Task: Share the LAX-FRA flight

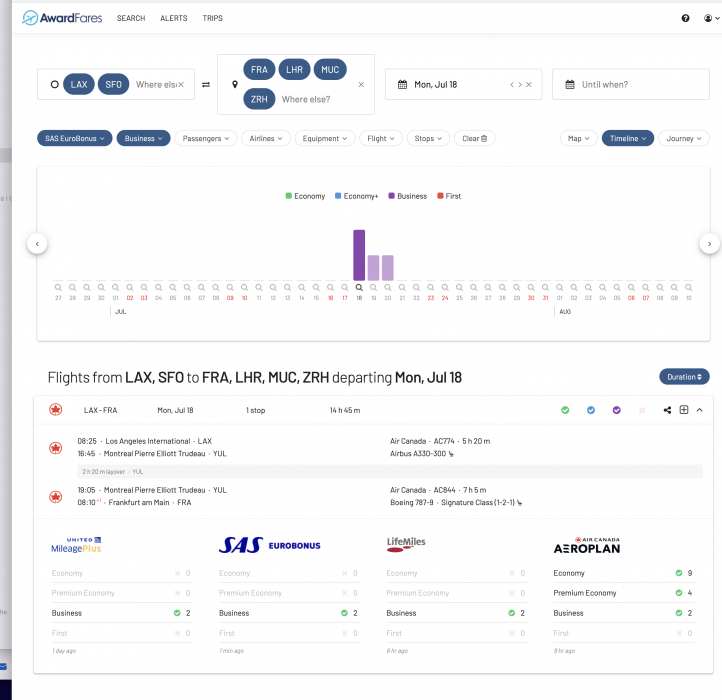Action: pos(667,410)
